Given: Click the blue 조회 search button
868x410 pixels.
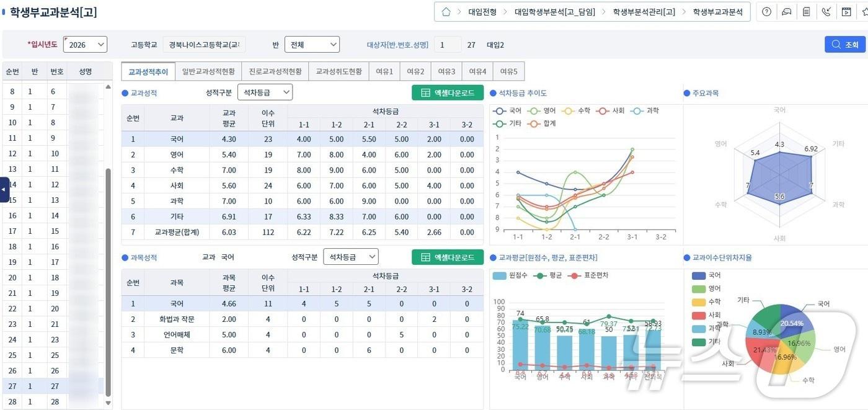Looking at the screenshot, I should tap(846, 44).
